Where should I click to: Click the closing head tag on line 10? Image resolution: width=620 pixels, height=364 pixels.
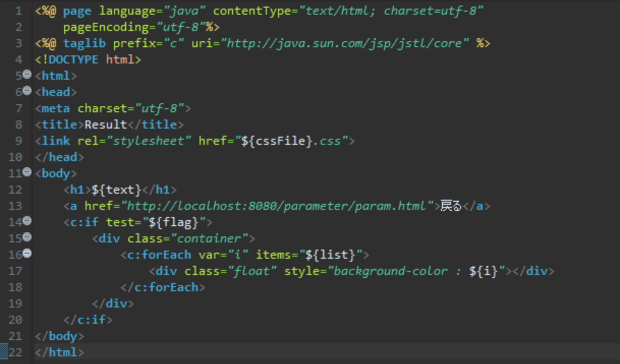[60, 157]
